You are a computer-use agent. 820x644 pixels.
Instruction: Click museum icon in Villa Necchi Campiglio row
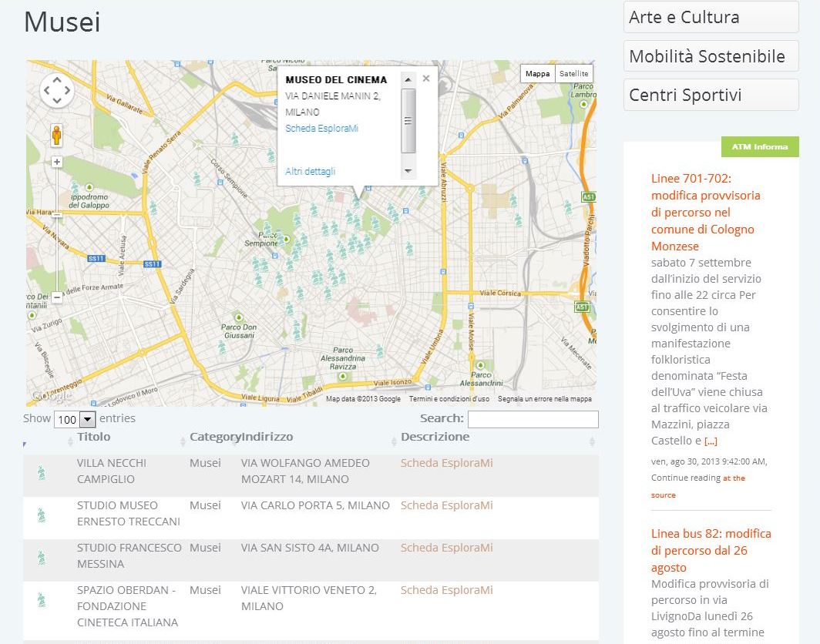click(42, 473)
